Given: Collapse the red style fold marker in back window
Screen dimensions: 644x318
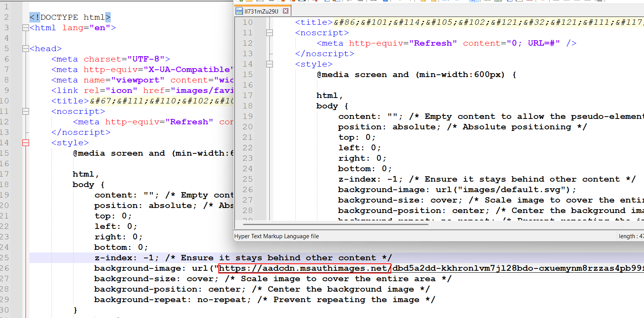Looking at the screenshot, I should pyautogui.click(x=26, y=143).
